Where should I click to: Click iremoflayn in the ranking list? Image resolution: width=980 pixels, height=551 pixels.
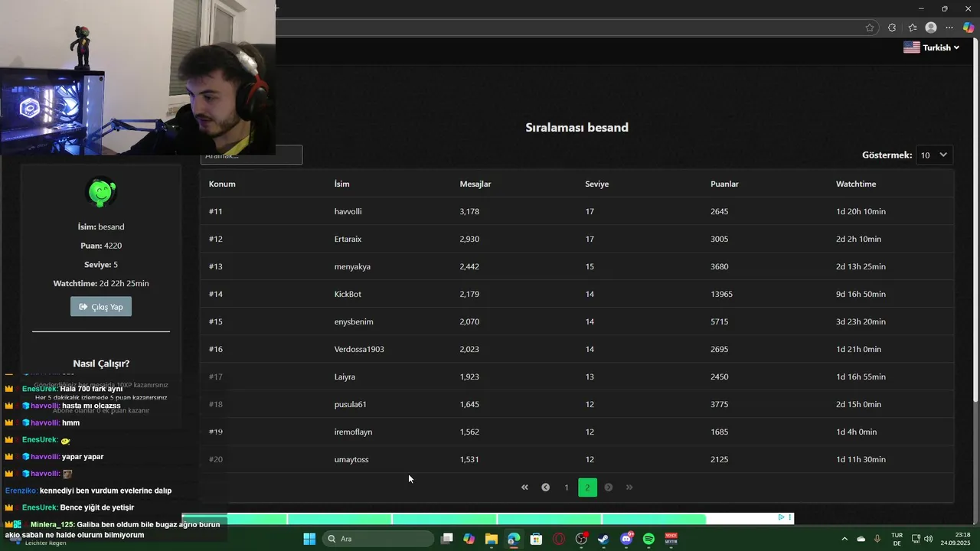point(353,432)
